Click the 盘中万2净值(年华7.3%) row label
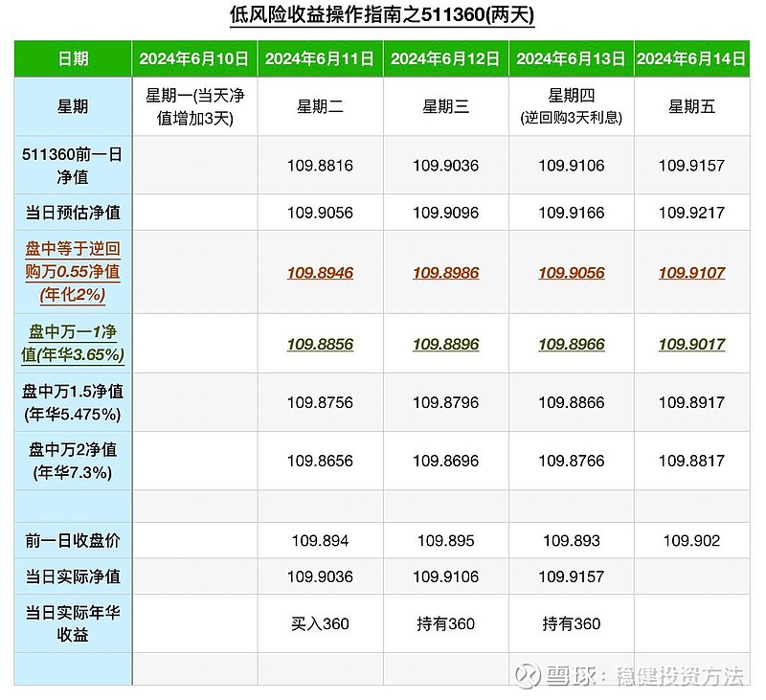Image resolution: width=766 pixels, height=700 pixels. point(71,457)
